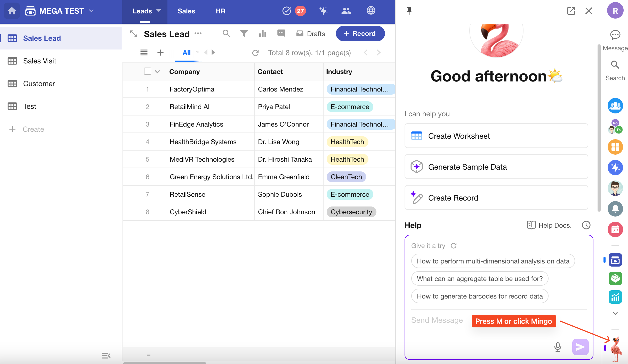Open the chat history clock icon
Viewport: 628px width, 364px height.
point(586,225)
